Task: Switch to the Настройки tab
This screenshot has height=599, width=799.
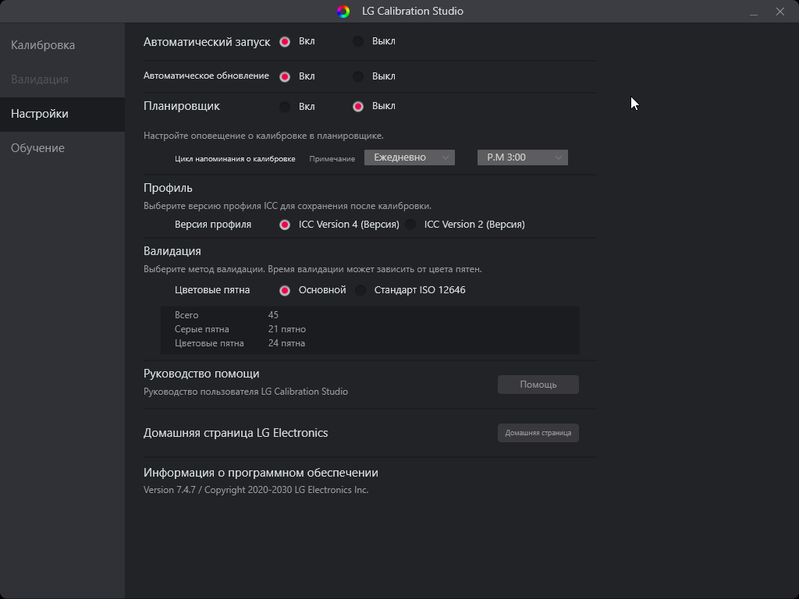Action: [40, 114]
